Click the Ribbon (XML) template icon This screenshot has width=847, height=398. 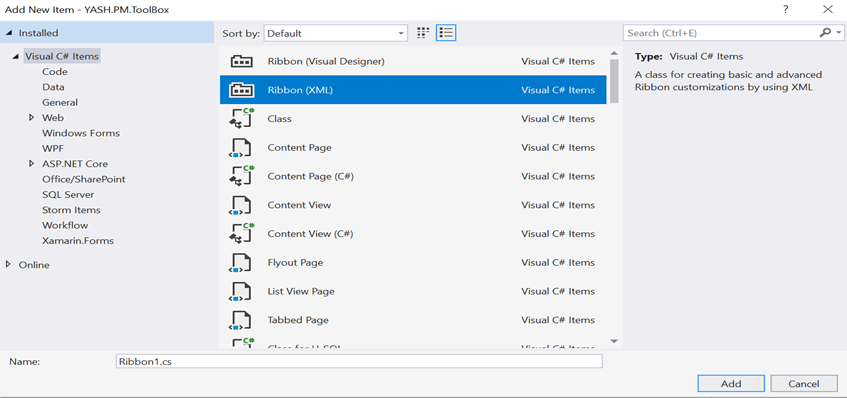point(242,90)
